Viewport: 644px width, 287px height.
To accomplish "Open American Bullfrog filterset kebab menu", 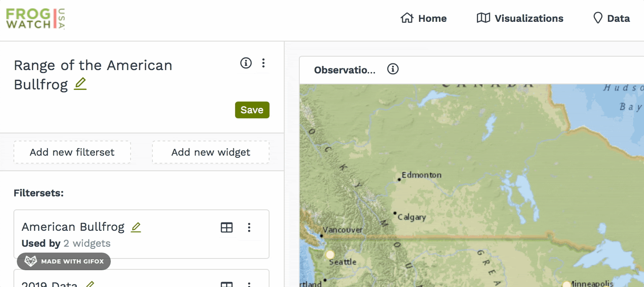I will point(249,227).
